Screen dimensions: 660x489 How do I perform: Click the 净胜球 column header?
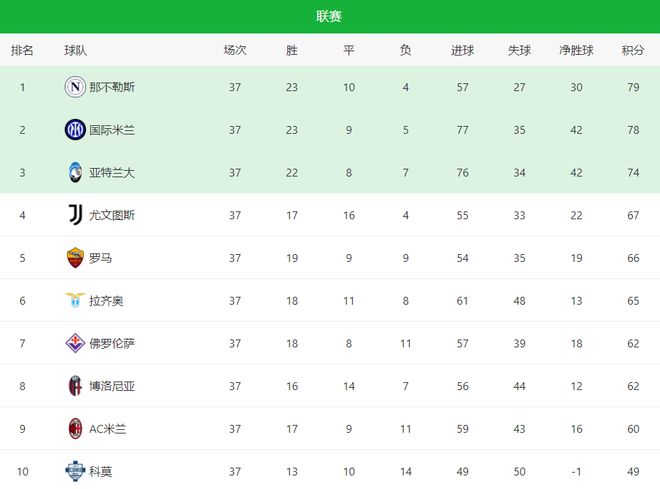577,50
